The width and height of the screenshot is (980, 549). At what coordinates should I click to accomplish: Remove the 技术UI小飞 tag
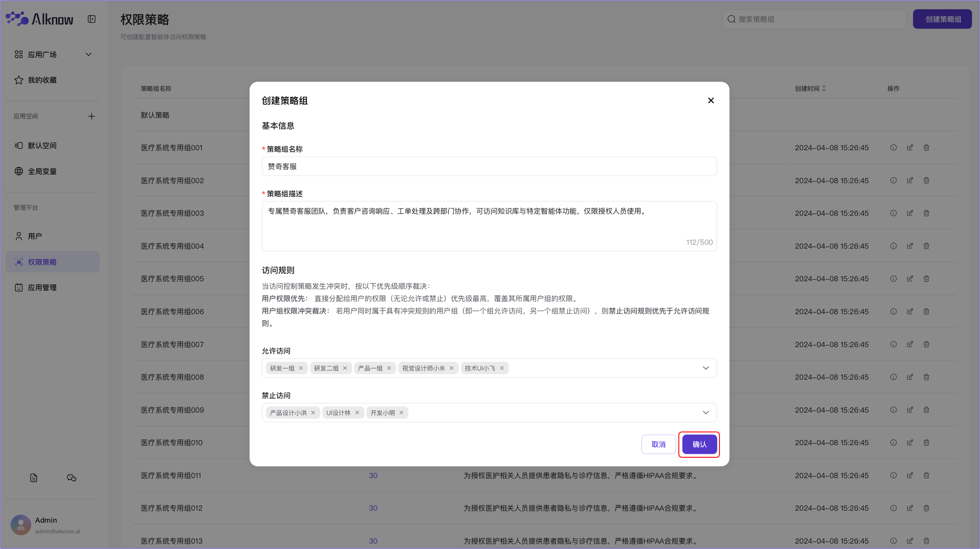(x=502, y=368)
